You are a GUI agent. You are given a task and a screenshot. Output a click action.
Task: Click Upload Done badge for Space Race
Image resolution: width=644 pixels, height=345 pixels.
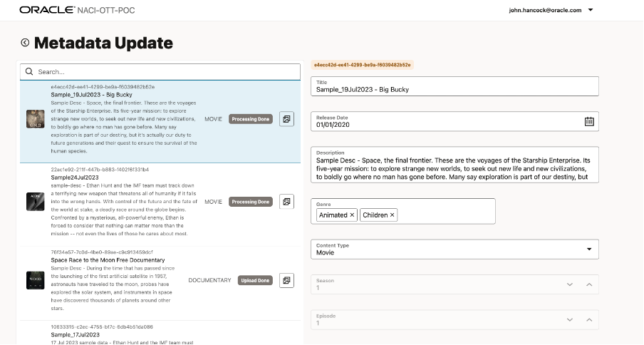[x=255, y=281]
